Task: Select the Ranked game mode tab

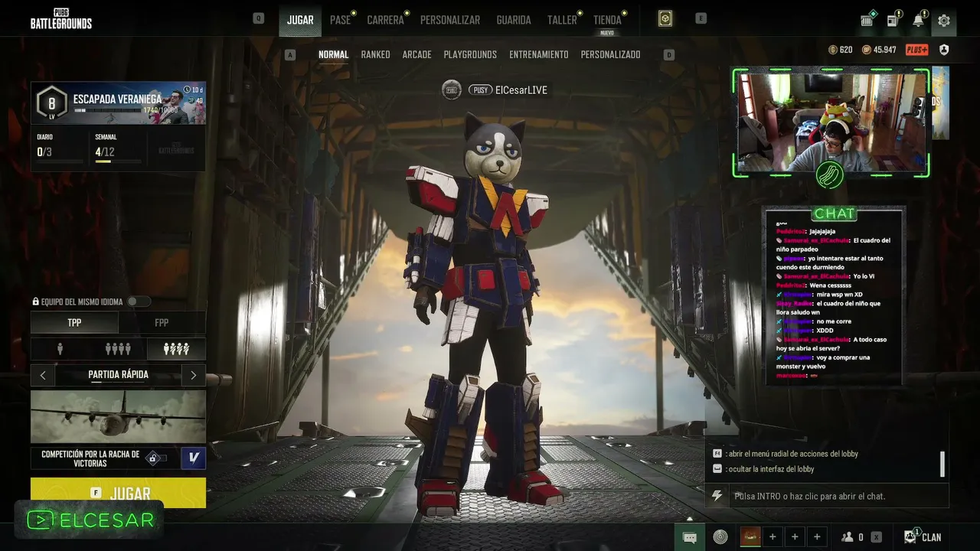Action: click(x=376, y=54)
